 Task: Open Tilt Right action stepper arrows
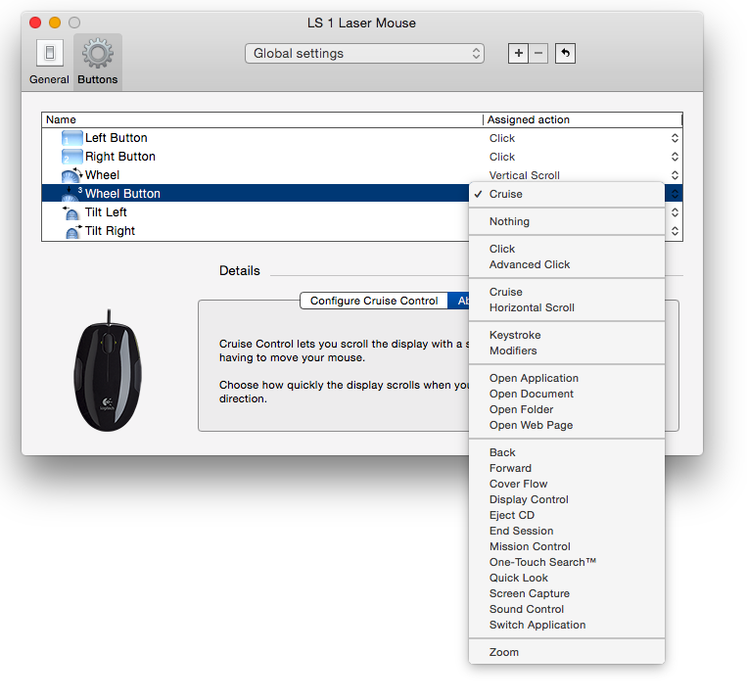(675, 231)
